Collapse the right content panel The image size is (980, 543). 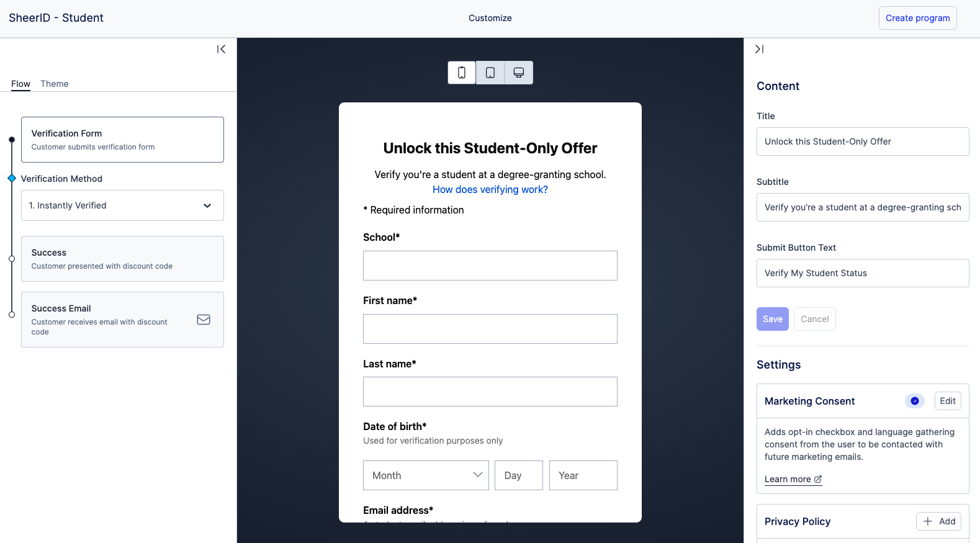coord(759,49)
